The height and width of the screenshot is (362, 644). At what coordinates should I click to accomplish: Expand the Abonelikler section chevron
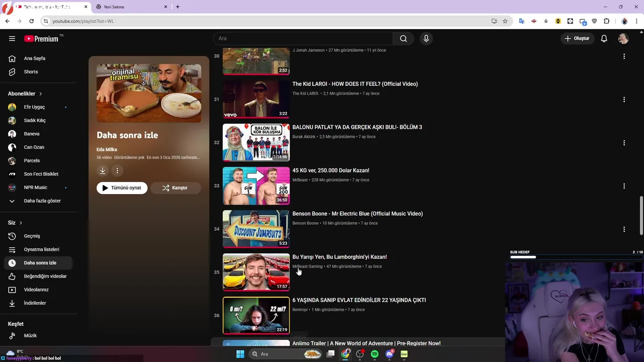41,94
